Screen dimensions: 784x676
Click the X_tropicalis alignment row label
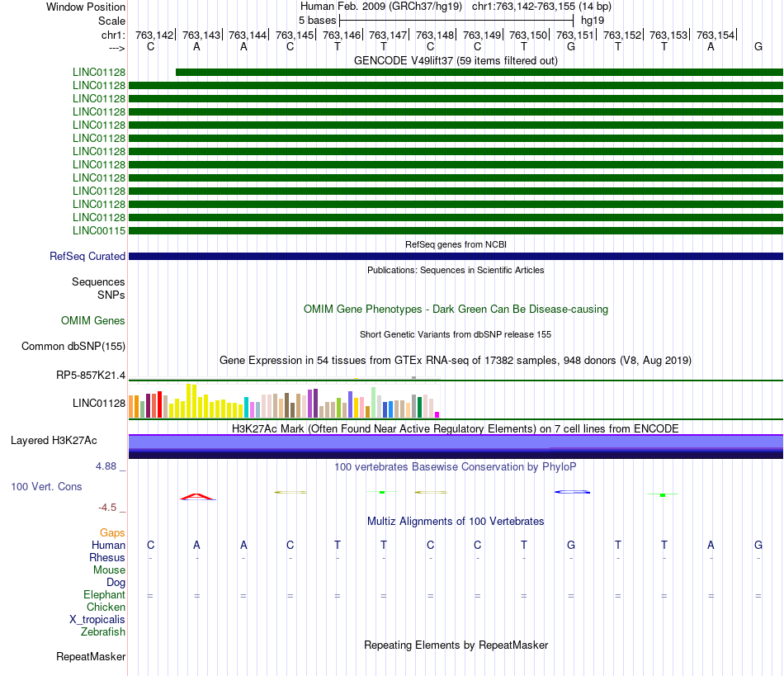[97, 620]
